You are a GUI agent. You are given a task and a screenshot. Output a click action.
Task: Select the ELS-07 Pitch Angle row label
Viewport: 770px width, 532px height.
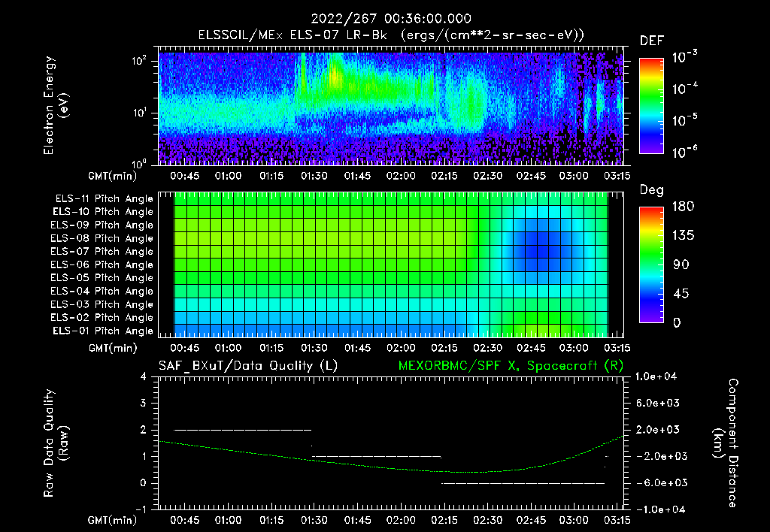pyautogui.click(x=102, y=252)
